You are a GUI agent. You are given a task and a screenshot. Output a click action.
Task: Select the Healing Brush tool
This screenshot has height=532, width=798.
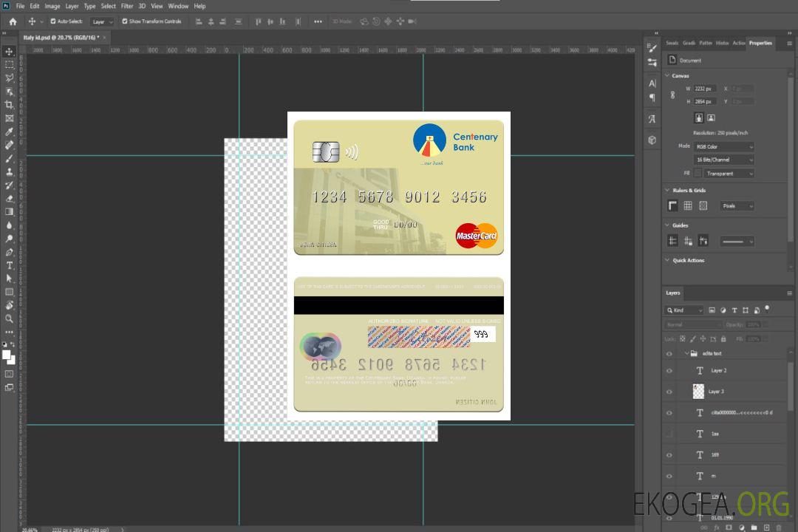pyautogui.click(x=9, y=145)
